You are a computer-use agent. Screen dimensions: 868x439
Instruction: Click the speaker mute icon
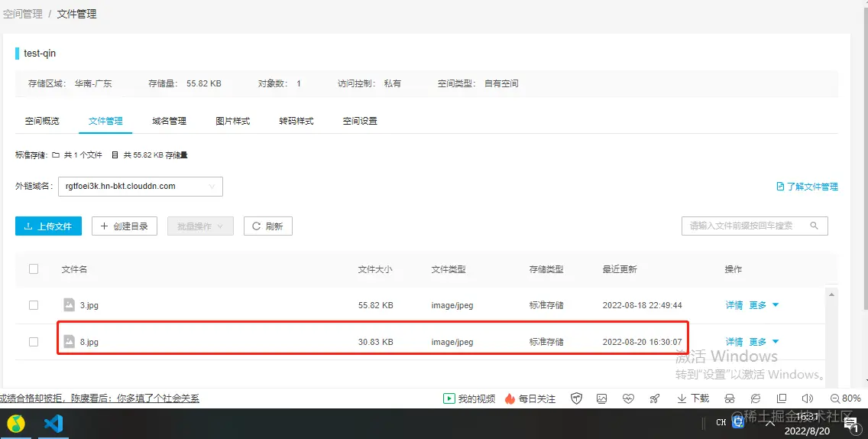[x=808, y=398]
